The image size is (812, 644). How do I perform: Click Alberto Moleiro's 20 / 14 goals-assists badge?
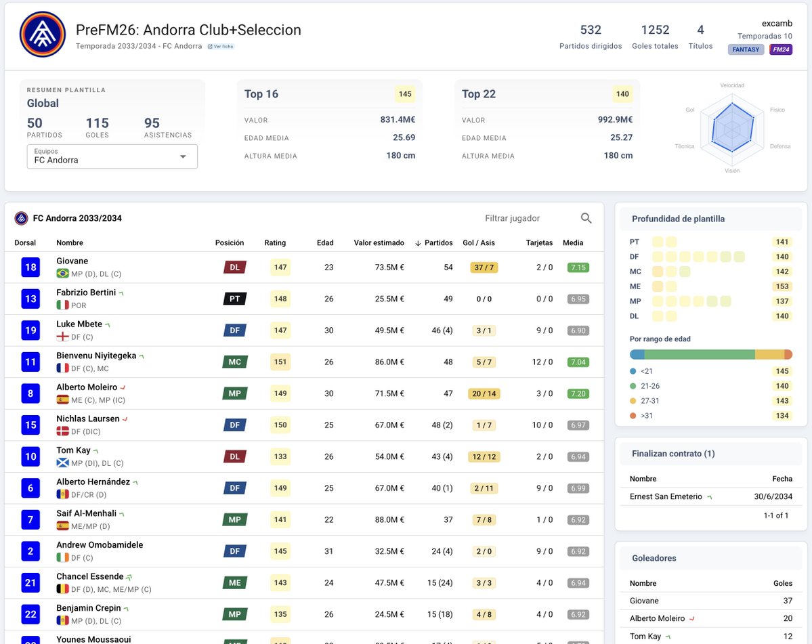[x=484, y=394]
